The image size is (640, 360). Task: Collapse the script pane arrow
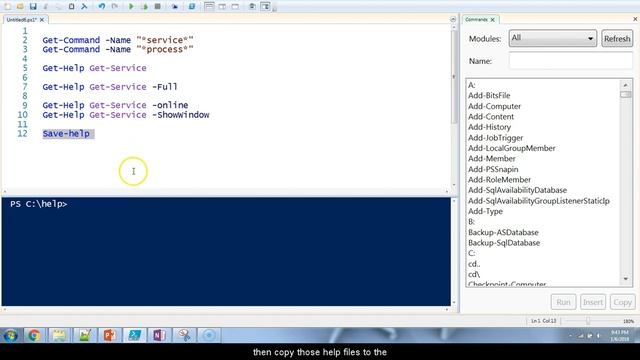(453, 20)
